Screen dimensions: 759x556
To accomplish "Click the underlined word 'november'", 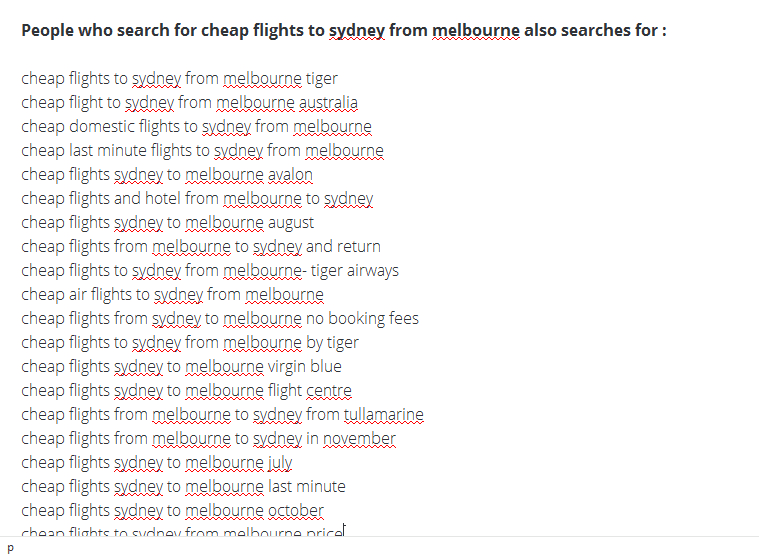I will [x=359, y=438].
